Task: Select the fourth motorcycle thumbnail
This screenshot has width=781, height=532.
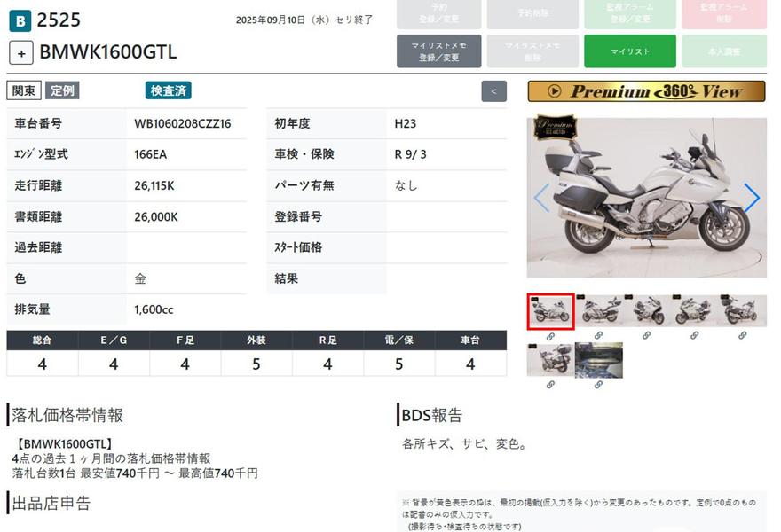Action: (694, 311)
